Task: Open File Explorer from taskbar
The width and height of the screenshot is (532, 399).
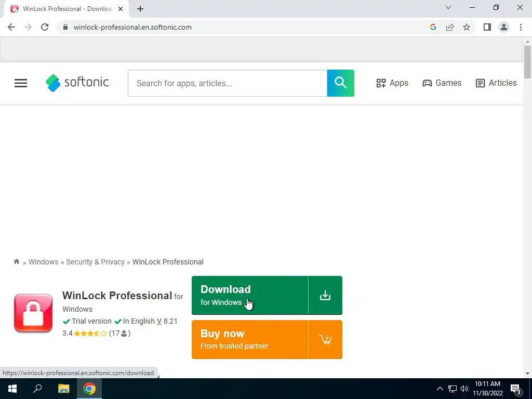Action: coord(63,389)
